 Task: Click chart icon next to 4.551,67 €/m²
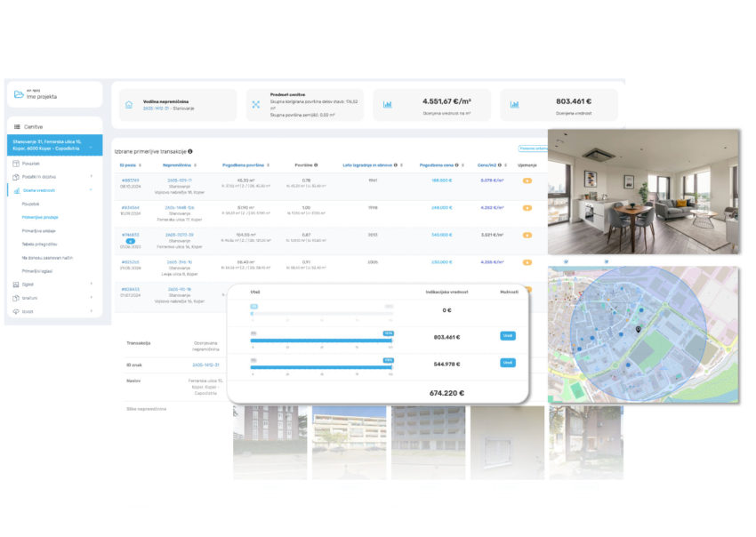click(388, 104)
